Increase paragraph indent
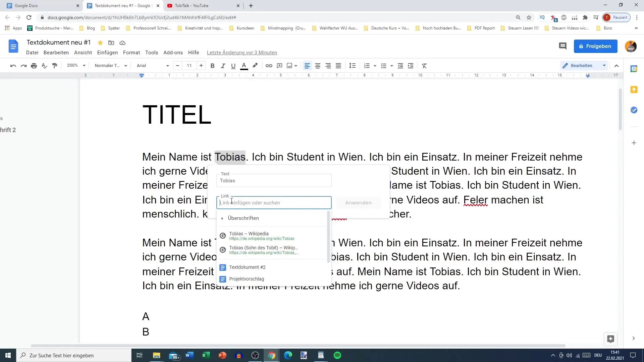644x362 pixels. pyautogui.click(x=411, y=66)
